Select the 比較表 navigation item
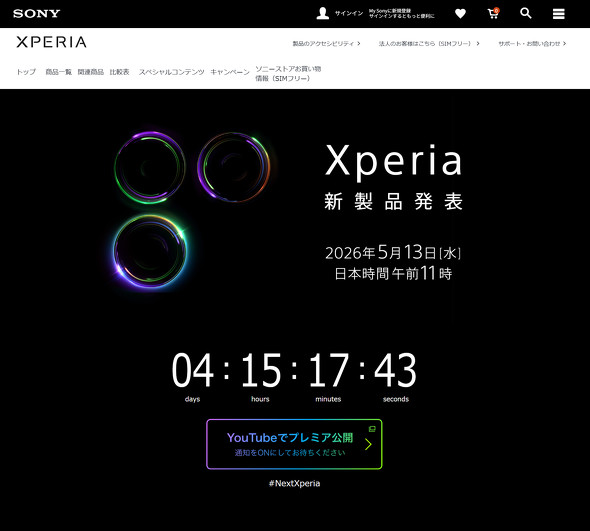This screenshot has height=531, width=590. pyautogui.click(x=119, y=72)
